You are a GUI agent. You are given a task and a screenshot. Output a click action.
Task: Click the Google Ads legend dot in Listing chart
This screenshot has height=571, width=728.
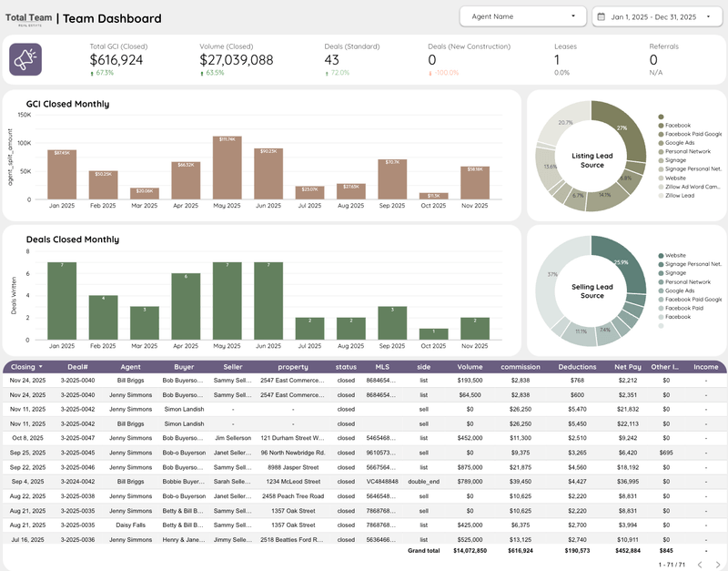[x=659, y=143]
